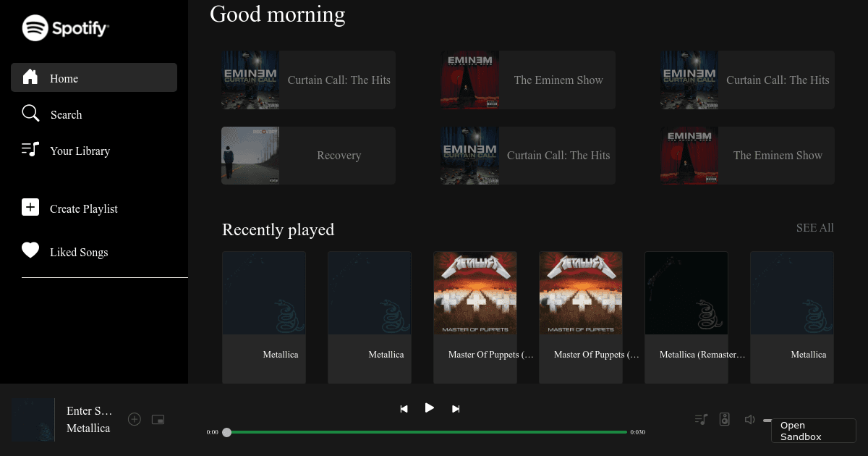Skip to the next track
Image resolution: width=868 pixels, height=456 pixels.
[455, 408]
